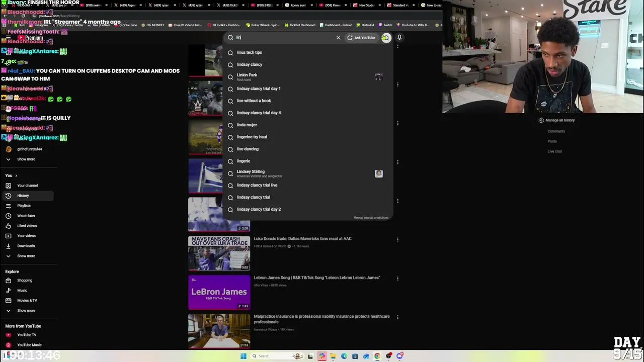Open the History icon in sidebar
644x362 pixels.
click(x=8, y=196)
